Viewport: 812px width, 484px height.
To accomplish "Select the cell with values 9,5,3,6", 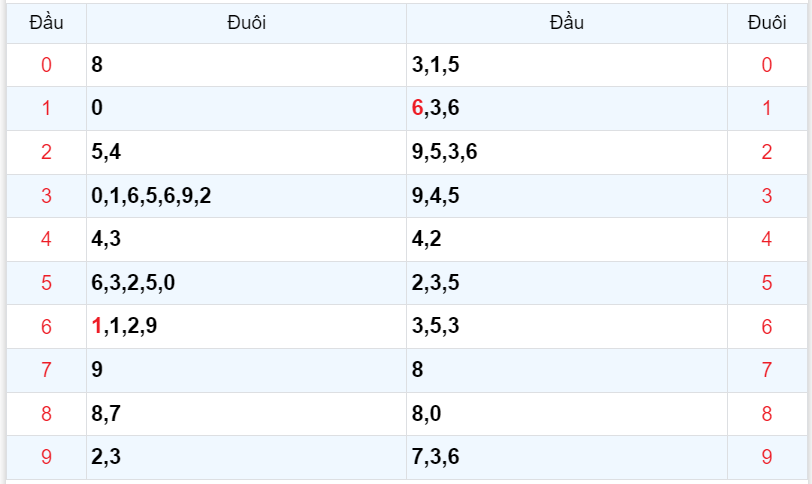I will pyautogui.click(x=444, y=153).
